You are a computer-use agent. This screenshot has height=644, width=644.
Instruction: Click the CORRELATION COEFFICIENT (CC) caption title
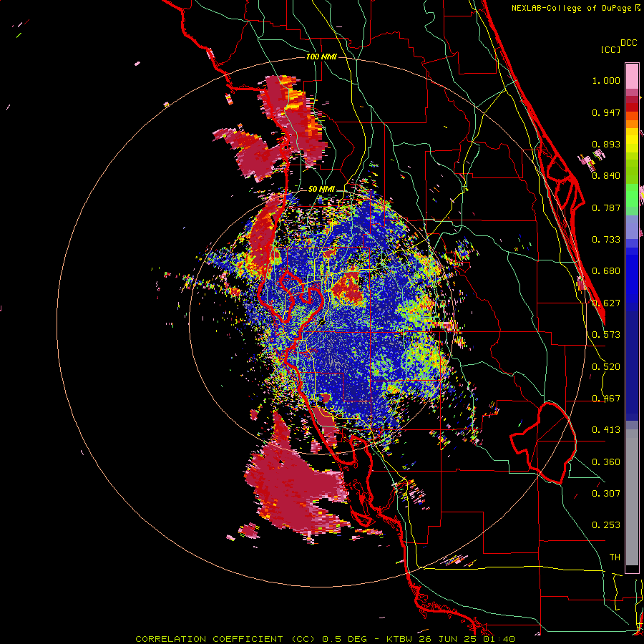[x=225, y=639]
